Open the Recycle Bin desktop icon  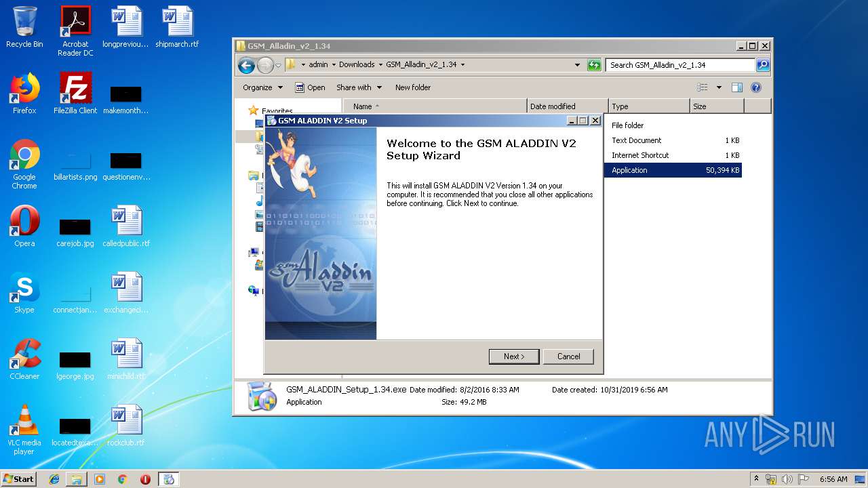(24, 28)
